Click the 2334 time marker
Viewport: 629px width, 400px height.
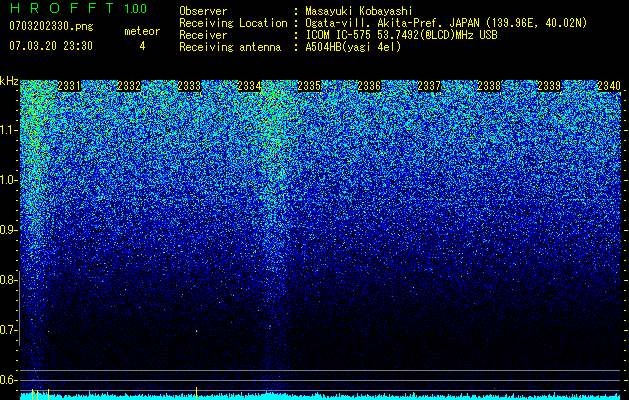pyautogui.click(x=249, y=86)
